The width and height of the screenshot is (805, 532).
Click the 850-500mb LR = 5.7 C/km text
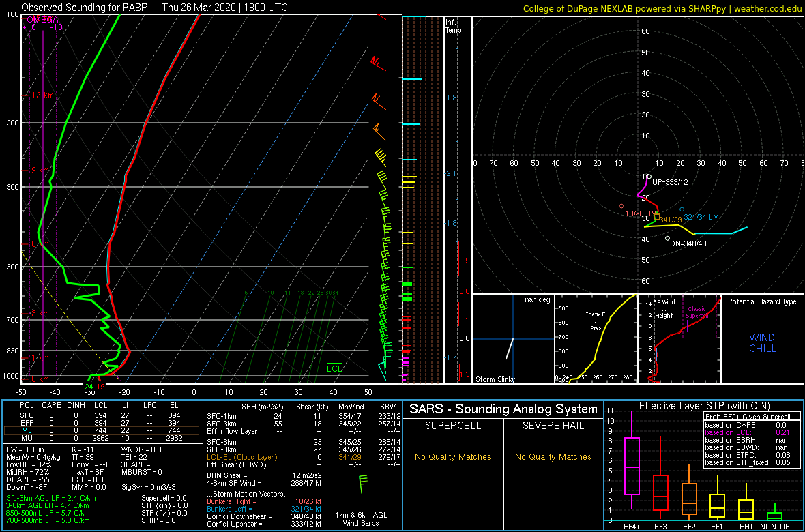click(48, 513)
